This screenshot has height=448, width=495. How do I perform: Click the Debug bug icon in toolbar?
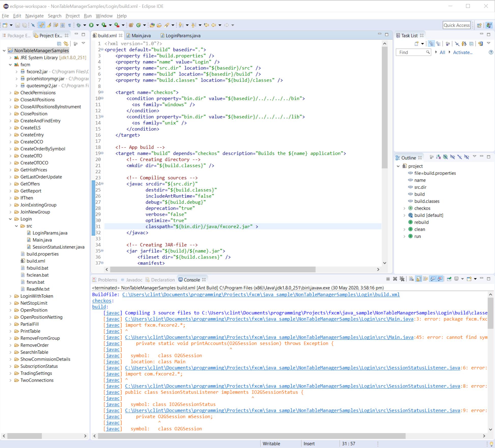coord(79,25)
